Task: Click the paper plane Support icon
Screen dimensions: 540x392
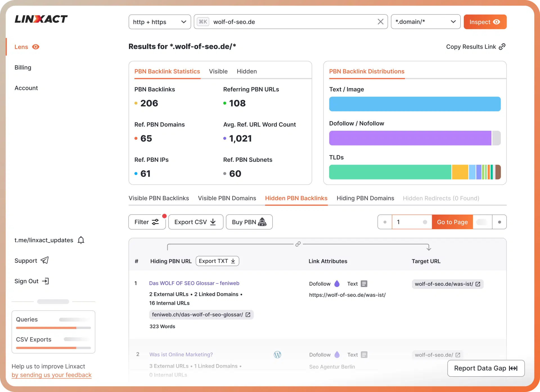Action: pos(45,260)
